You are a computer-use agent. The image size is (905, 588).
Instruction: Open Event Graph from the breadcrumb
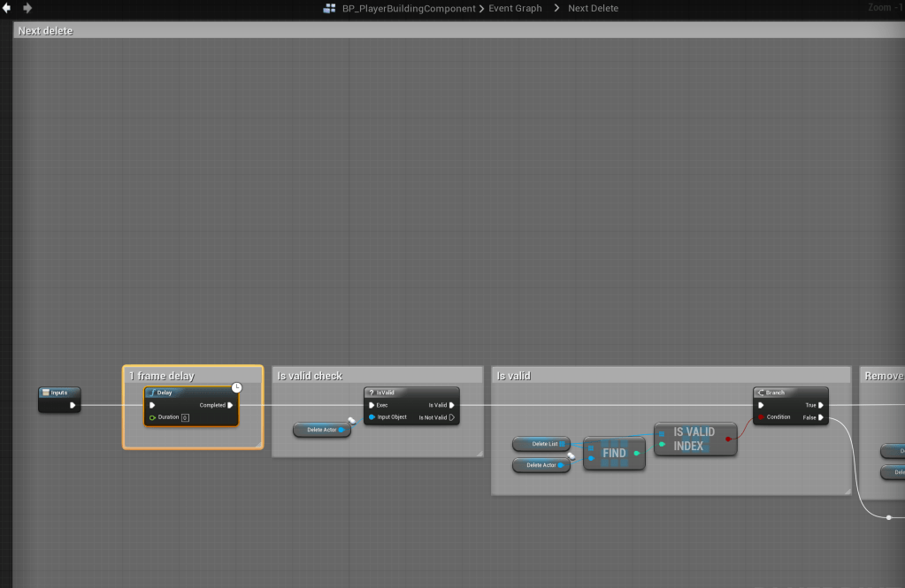click(515, 8)
